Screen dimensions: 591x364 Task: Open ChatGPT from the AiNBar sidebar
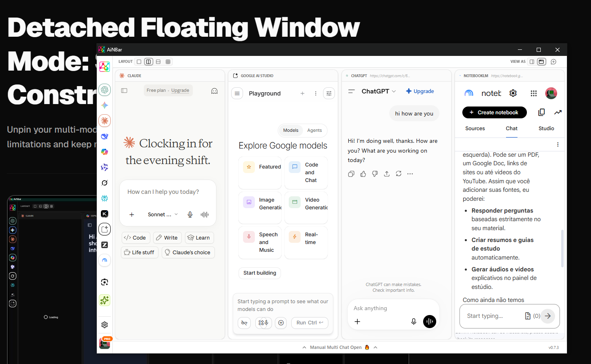105,89
